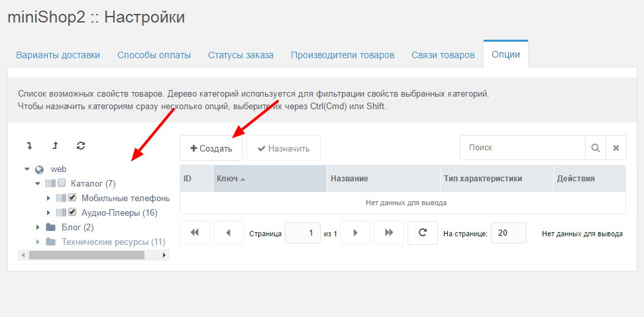Click the tree scrollbar left arrow
Image resolution: width=644 pixels, height=317 pixels.
pos(23,255)
